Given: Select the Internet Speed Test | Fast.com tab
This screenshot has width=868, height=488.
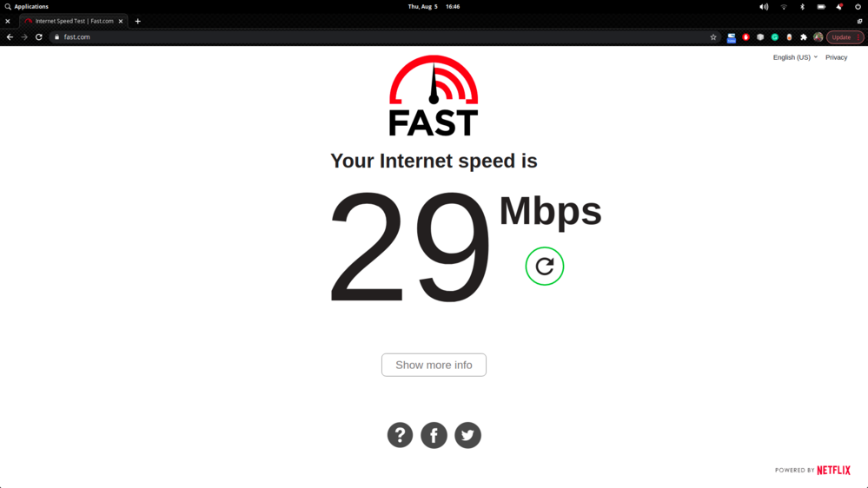Looking at the screenshot, I should point(74,21).
